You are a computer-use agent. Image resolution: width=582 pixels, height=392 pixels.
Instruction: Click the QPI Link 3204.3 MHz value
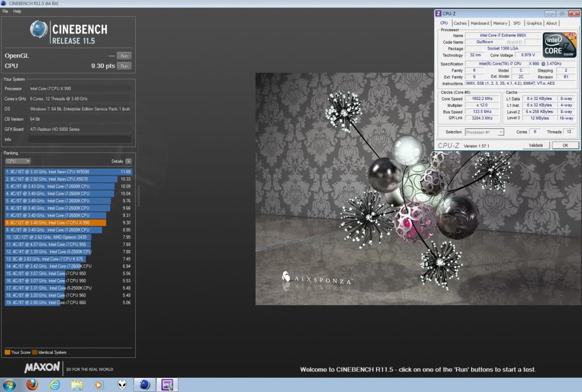pyautogui.click(x=482, y=118)
